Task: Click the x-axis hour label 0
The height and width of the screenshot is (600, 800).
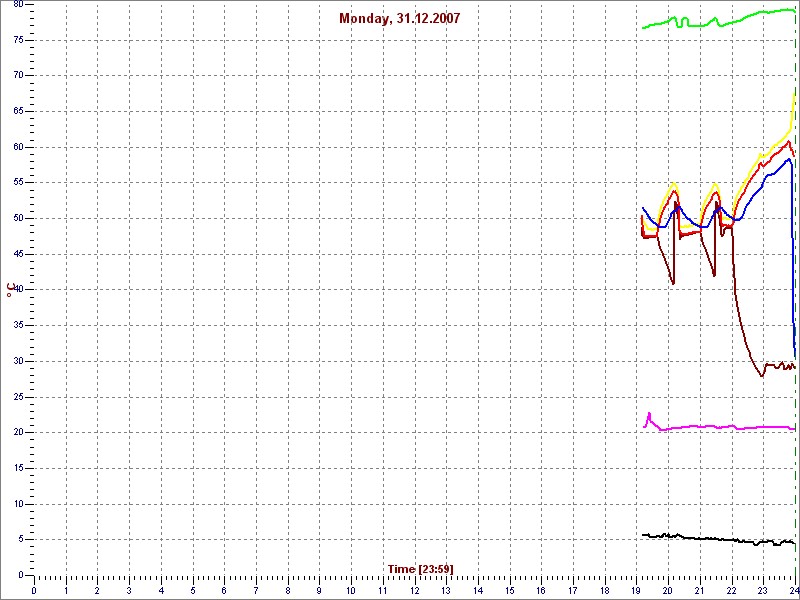Action: [x=34, y=592]
